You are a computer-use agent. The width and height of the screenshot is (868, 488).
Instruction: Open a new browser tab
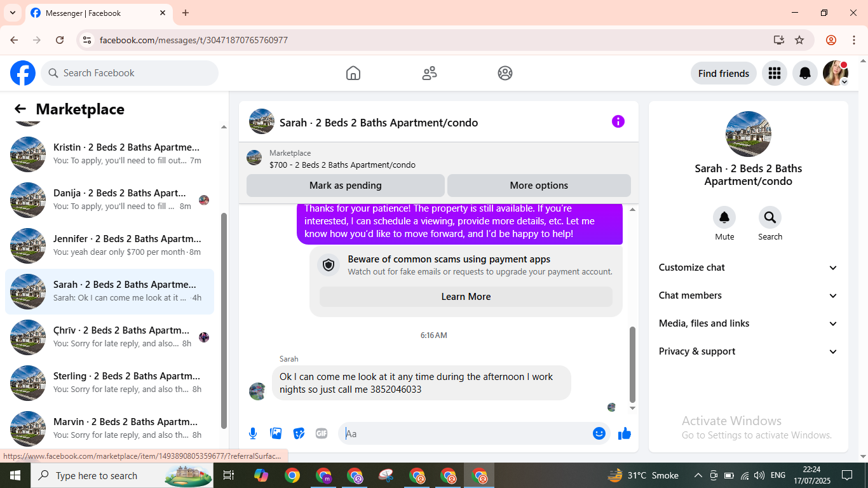point(186,13)
